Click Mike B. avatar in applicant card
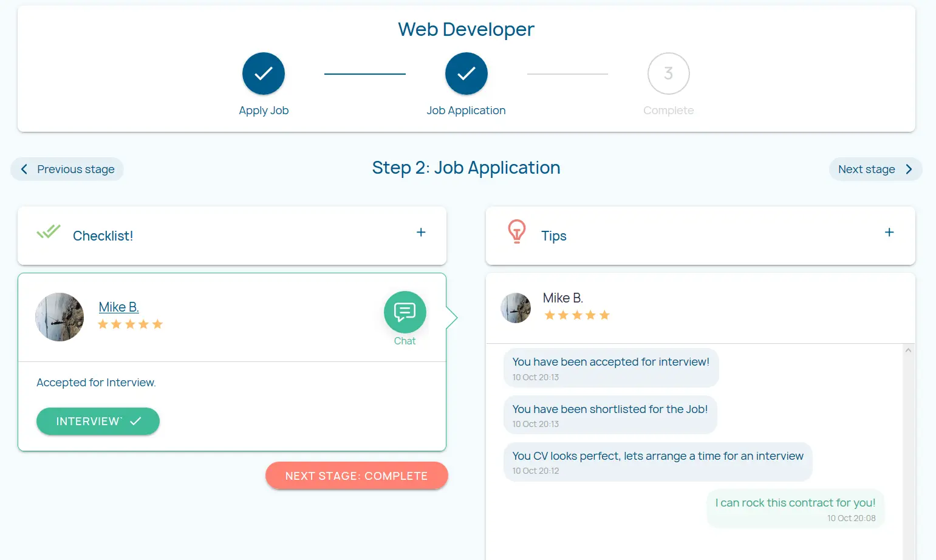The width and height of the screenshot is (936, 560). point(60,317)
